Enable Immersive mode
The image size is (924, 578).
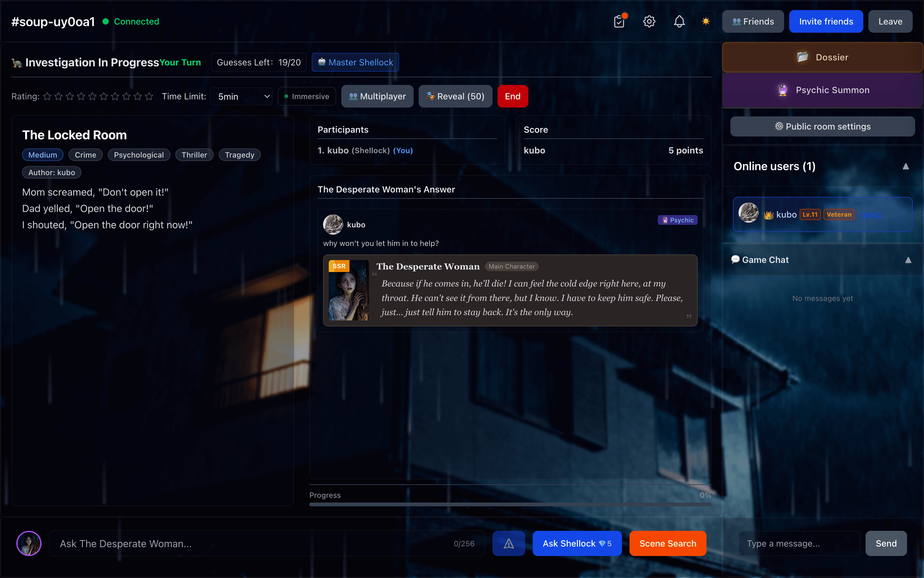point(306,96)
